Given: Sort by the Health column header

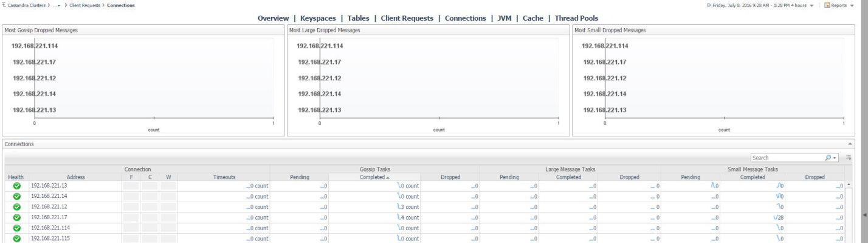Looking at the screenshot, I should (16, 177).
